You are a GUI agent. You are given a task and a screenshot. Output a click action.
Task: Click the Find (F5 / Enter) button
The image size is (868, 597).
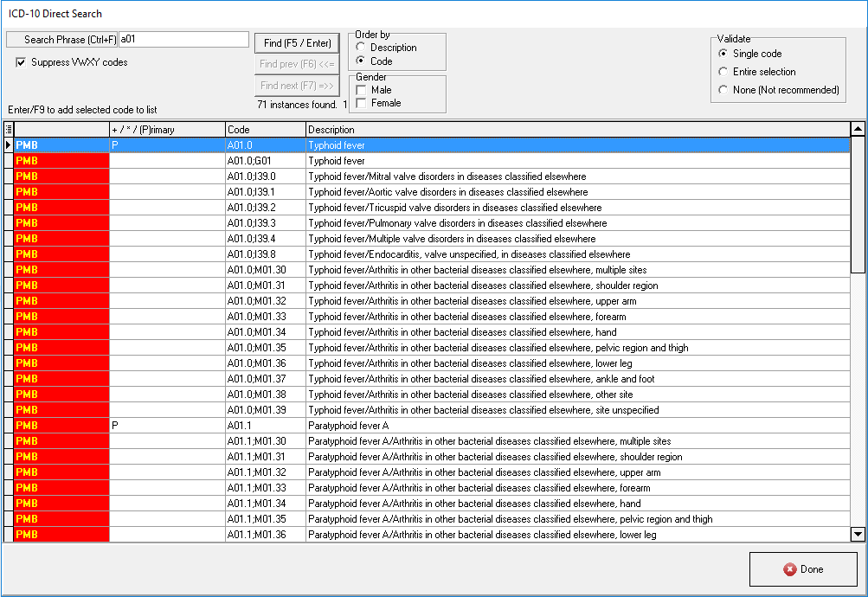click(x=296, y=42)
